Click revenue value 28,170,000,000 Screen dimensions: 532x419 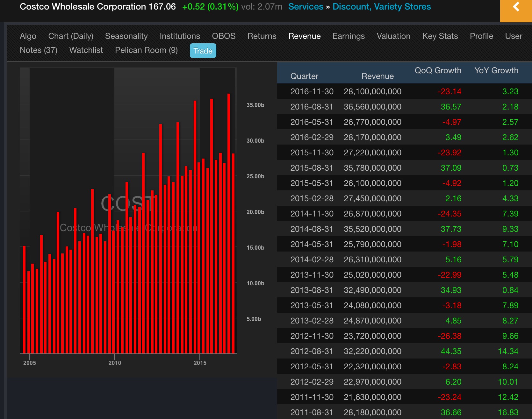(372, 138)
